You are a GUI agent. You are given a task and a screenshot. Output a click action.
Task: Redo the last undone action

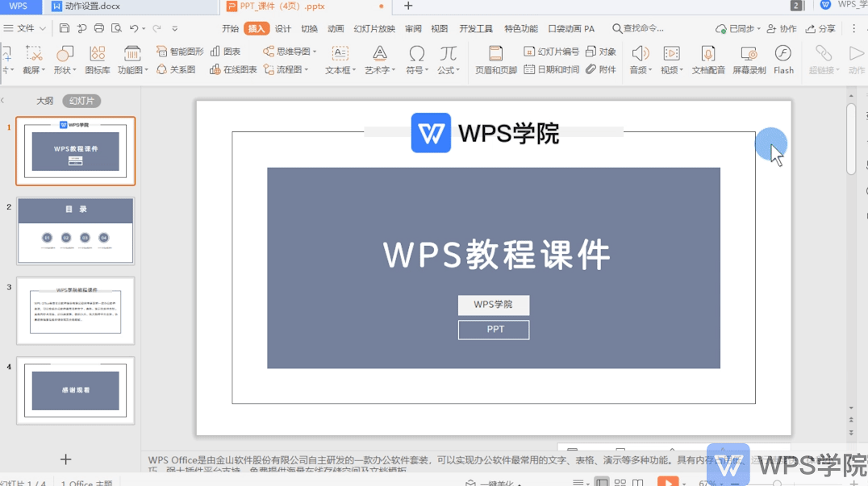157,28
